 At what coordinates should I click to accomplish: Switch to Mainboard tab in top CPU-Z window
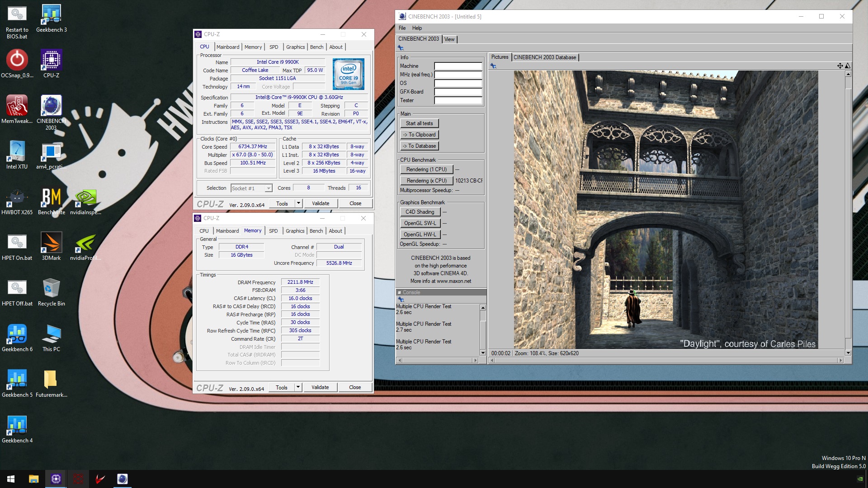(228, 47)
